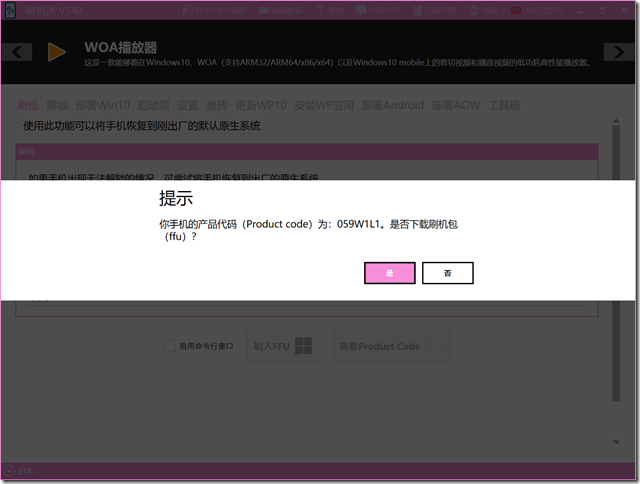Open the 部署Win10 tab
This screenshot has height=484, width=640.
click(x=103, y=105)
